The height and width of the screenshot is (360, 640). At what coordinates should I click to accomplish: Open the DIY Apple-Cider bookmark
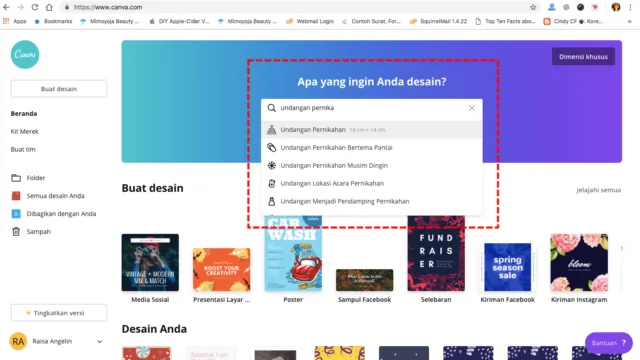pos(179,21)
